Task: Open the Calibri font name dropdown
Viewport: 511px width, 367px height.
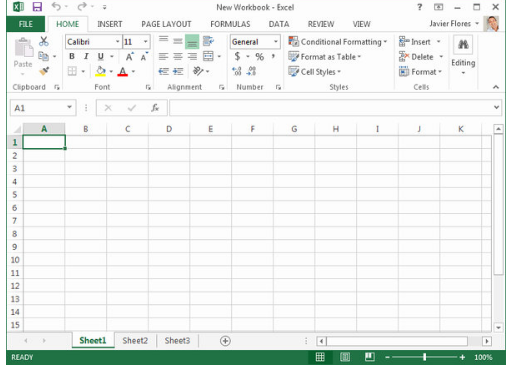Action: pos(117,42)
